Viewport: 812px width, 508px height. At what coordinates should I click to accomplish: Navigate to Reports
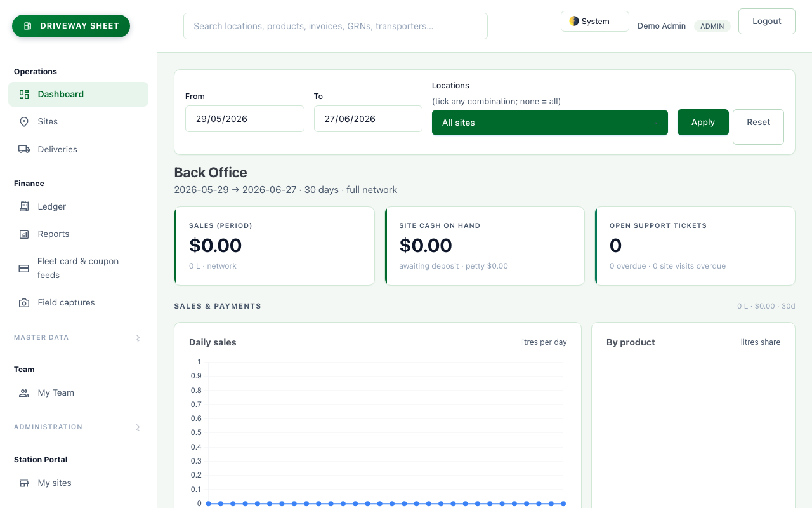click(x=78, y=234)
